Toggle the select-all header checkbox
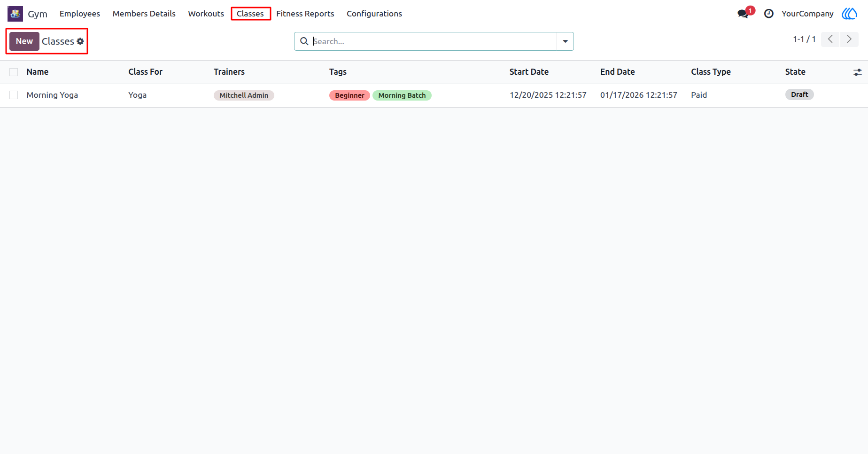 click(14, 72)
